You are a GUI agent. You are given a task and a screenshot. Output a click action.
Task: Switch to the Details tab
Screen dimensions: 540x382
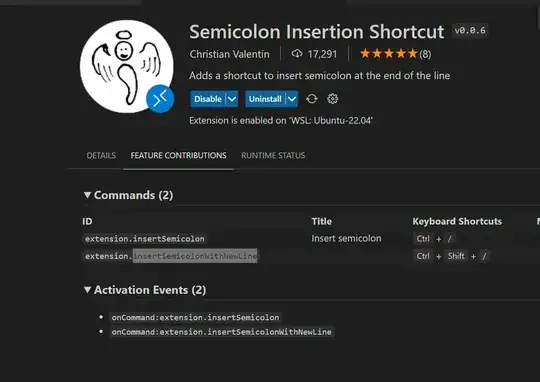101,156
